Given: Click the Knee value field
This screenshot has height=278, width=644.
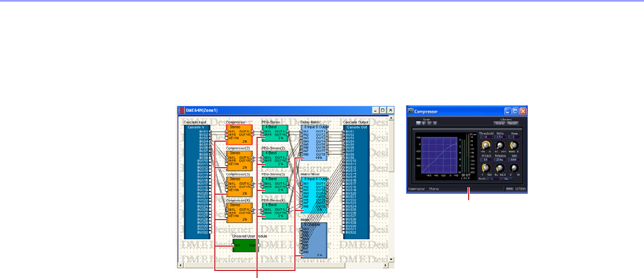Looking at the screenshot, I should point(514,137).
